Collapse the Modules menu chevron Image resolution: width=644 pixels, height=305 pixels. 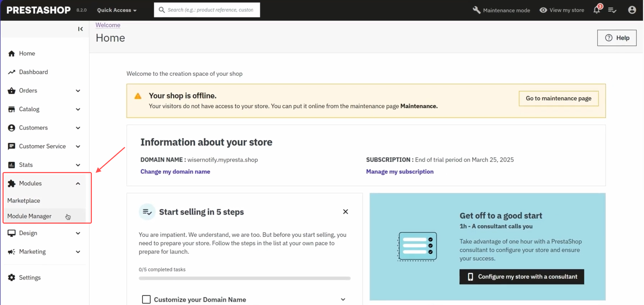click(x=78, y=184)
